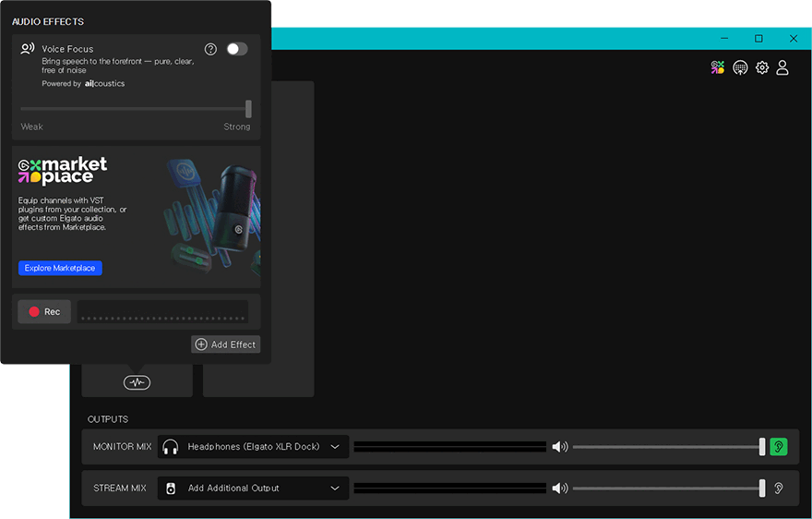812x519 pixels.
Task: Adjust Monitor Mix volume slider handle
Action: [x=762, y=446]
